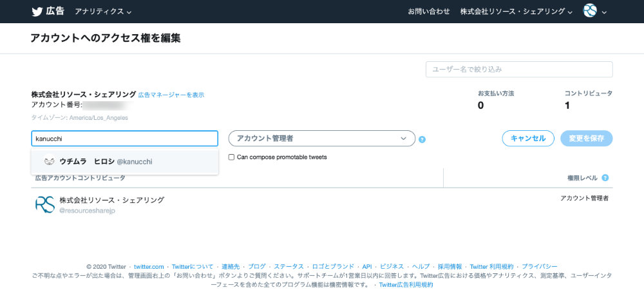The image size is (644, 292).
Task: Click the 株式会社リソース・シェアリング contributor name in the table
Action: tap(111, 200)
